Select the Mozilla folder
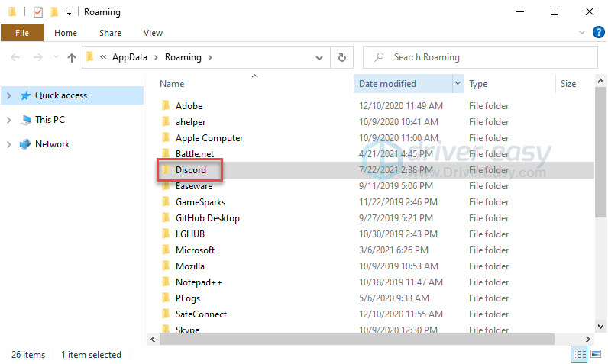This screenshot has height=364, width=608. pos(189,266)
